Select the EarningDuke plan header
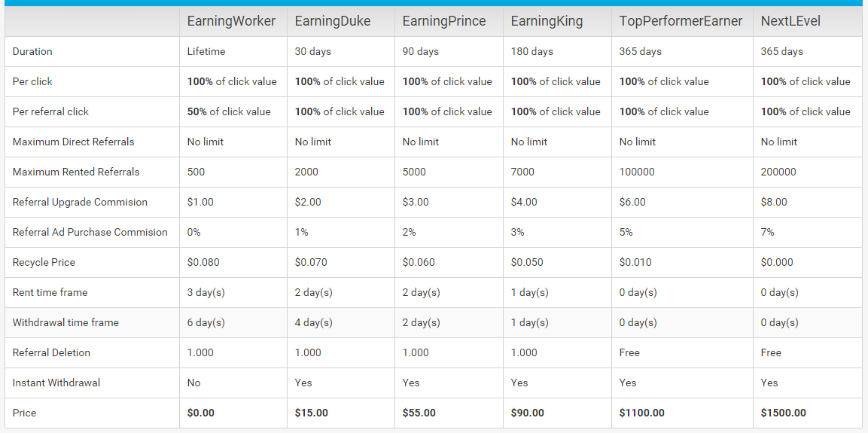The height and width of the screenshot is (433, 868). click(x=333, y=21)
